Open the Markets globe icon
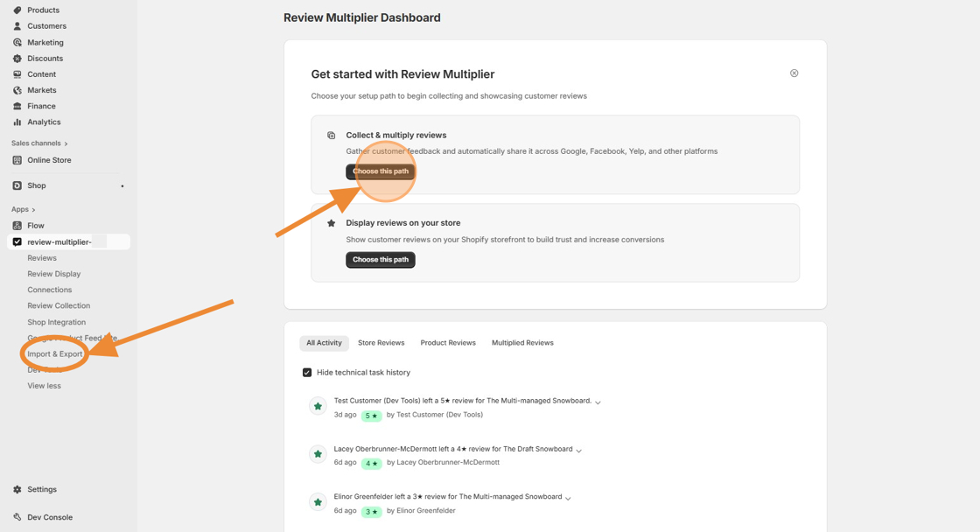Viewport: 980px width, 532px height. 17,90
